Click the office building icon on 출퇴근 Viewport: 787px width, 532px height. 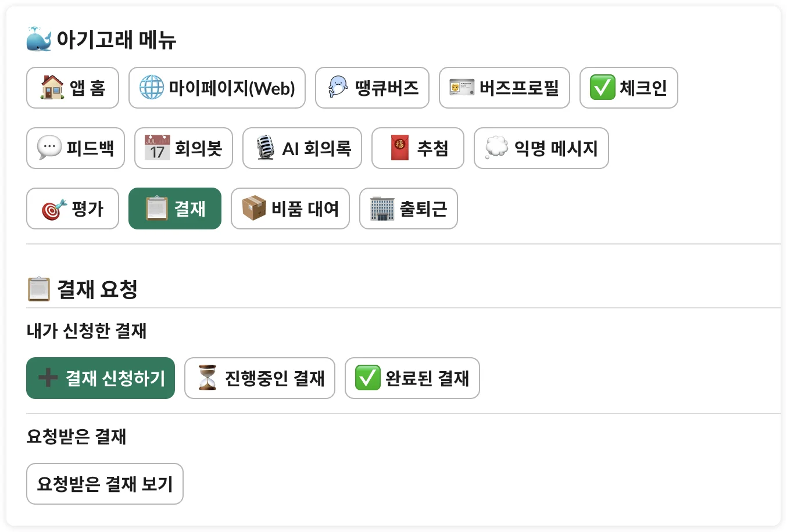pos(382,209)
